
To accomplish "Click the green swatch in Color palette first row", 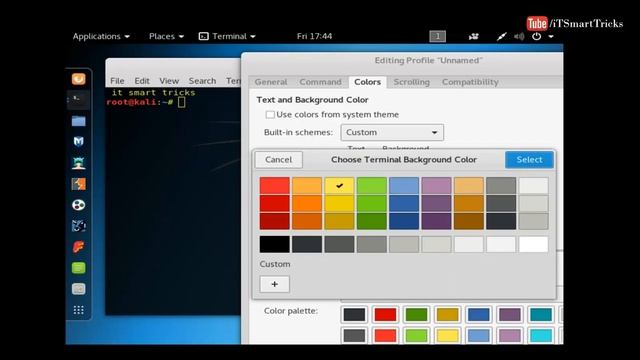I will click(416, 315).
